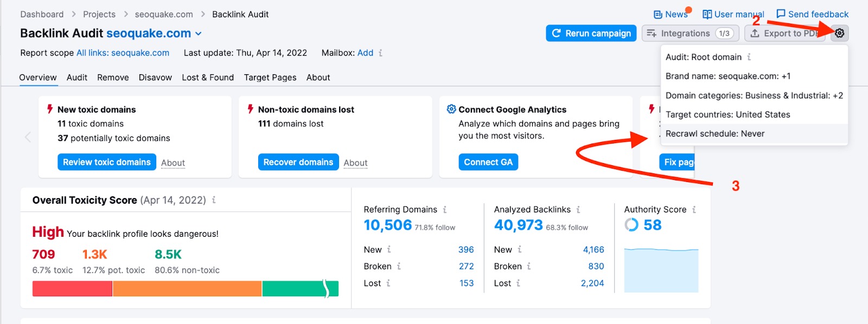Switch to the Audit tab
868x324 pixels.
coord(77,77)
